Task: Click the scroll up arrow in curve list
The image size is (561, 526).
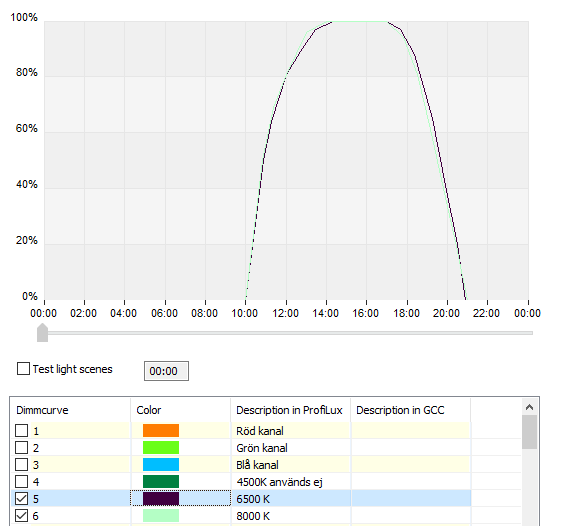Action: [530, 407]
